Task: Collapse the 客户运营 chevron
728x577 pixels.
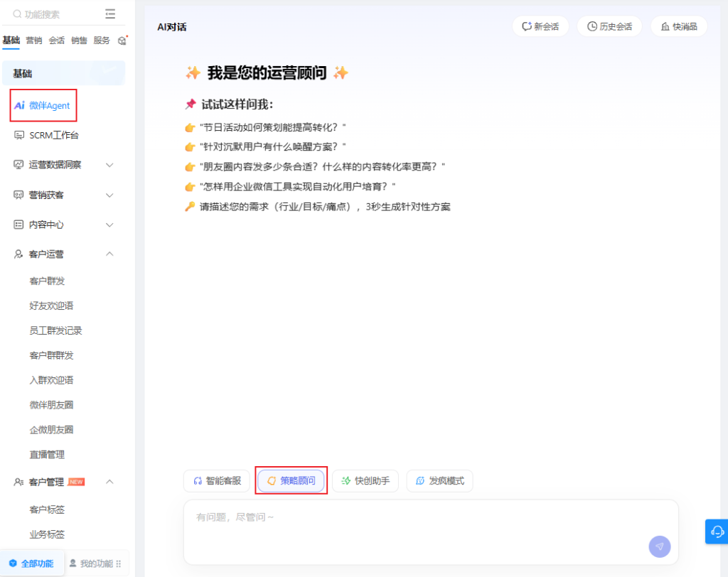Action: [109, 254]
